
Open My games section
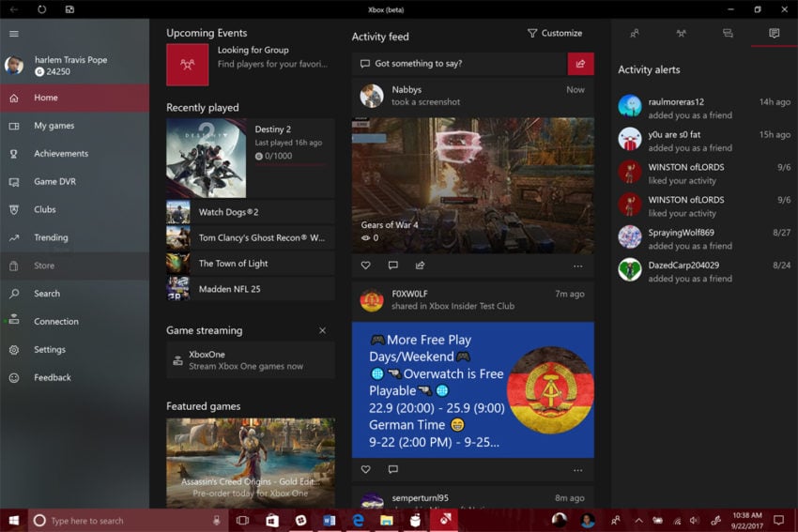tap(75, 126)
